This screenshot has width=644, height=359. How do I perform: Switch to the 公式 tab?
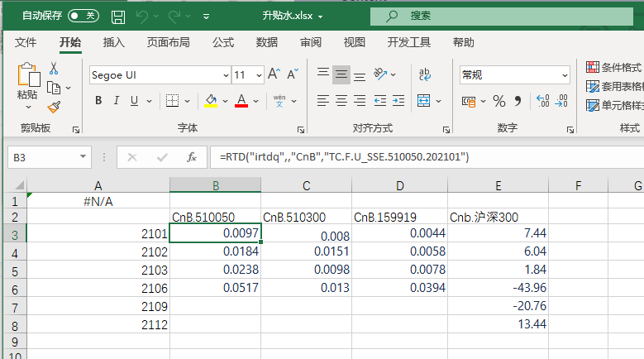tap(223, 42)
